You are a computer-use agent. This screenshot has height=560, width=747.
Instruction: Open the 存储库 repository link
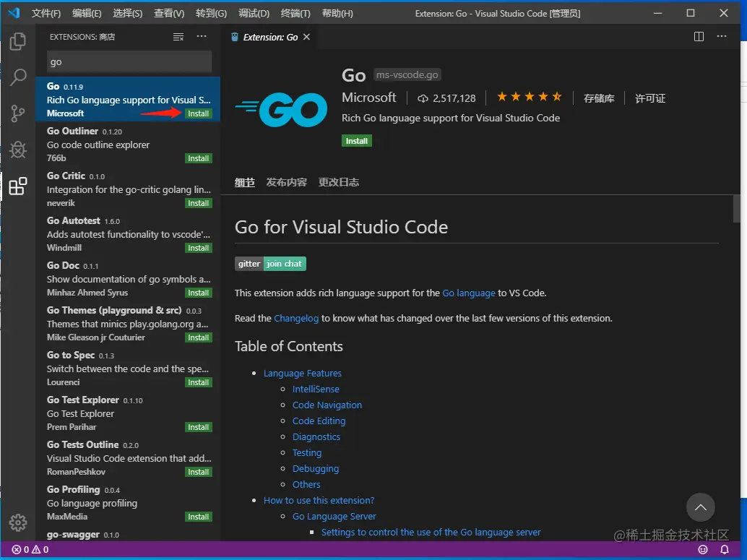[599, 98]
